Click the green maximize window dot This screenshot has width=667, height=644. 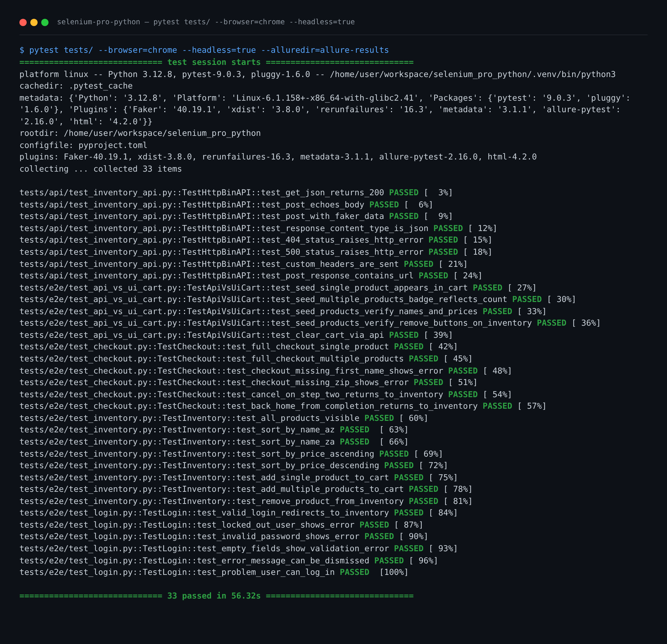[45, 22]
